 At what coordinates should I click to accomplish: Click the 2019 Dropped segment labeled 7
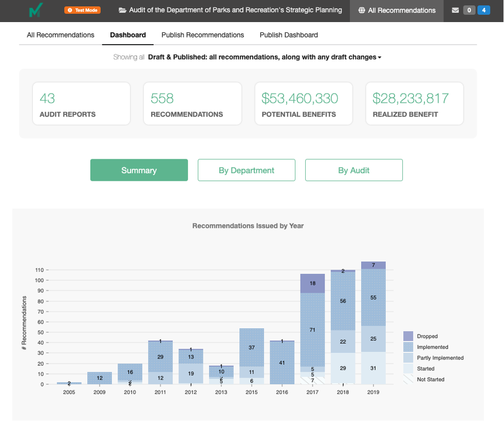point(373,265)
